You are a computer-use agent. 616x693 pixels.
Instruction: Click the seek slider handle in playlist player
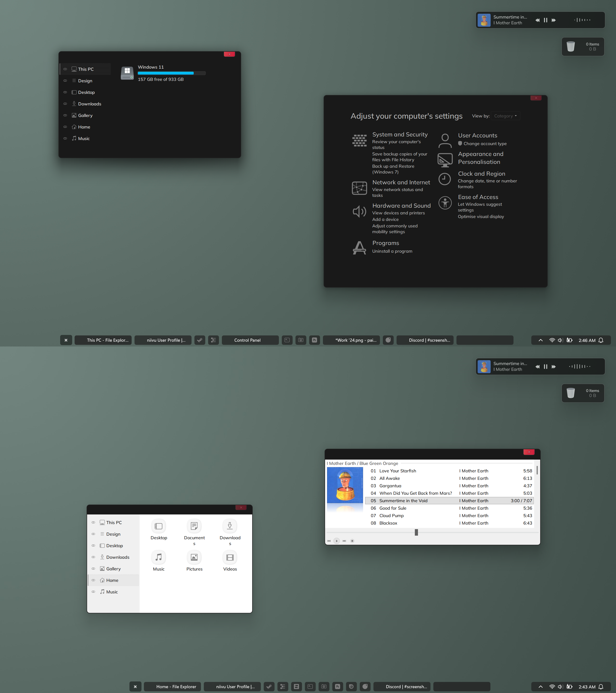pyautogui.click(x=416, y=532)
